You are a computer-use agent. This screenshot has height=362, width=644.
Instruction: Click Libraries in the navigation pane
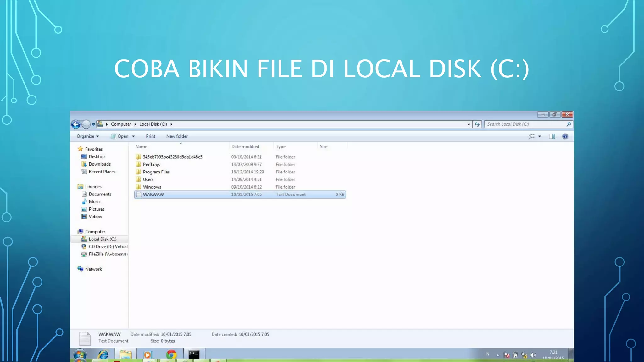pyautogui.click(x=93, y=187)
